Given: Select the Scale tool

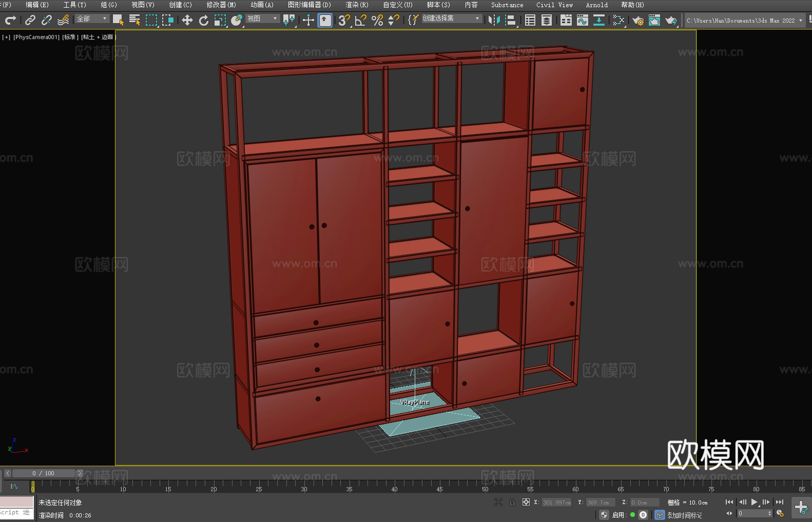Looking at the screenshot, I should pyautogui.click(x=220, y=20).
